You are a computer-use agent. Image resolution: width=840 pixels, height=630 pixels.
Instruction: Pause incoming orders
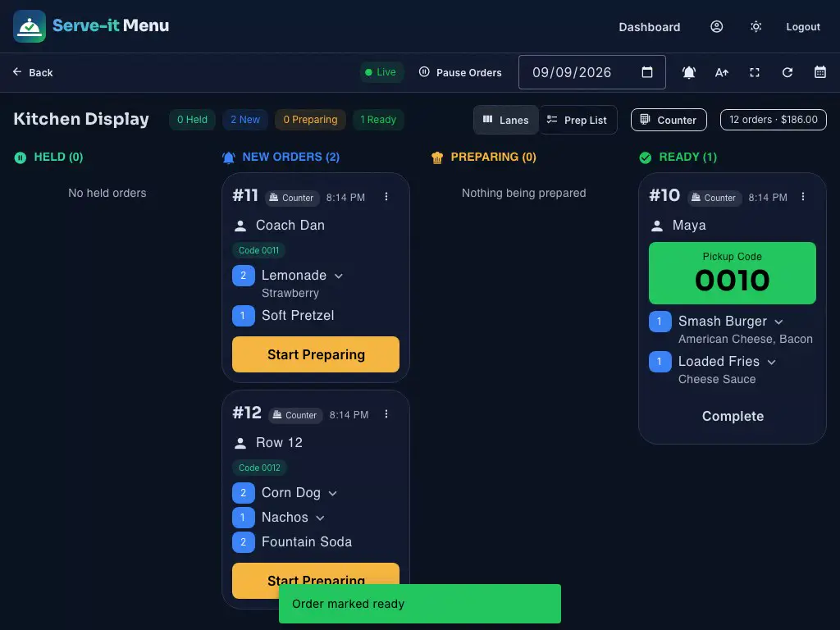460,72
